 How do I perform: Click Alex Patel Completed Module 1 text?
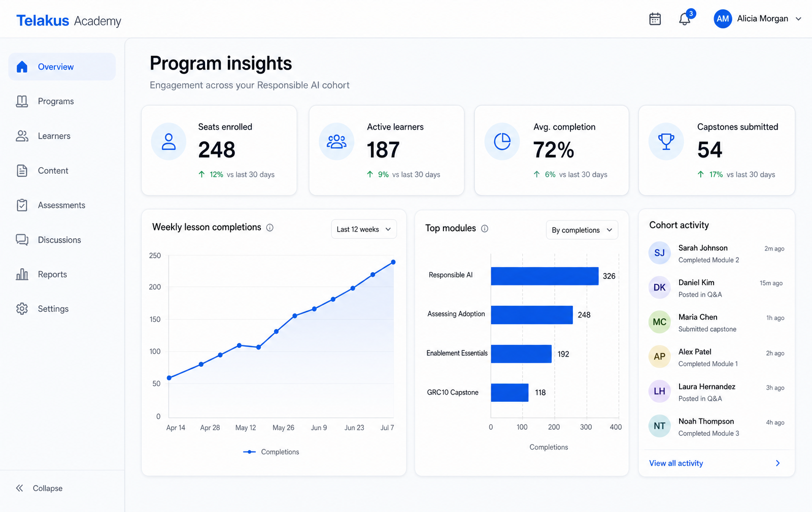[x=708, y=364]
